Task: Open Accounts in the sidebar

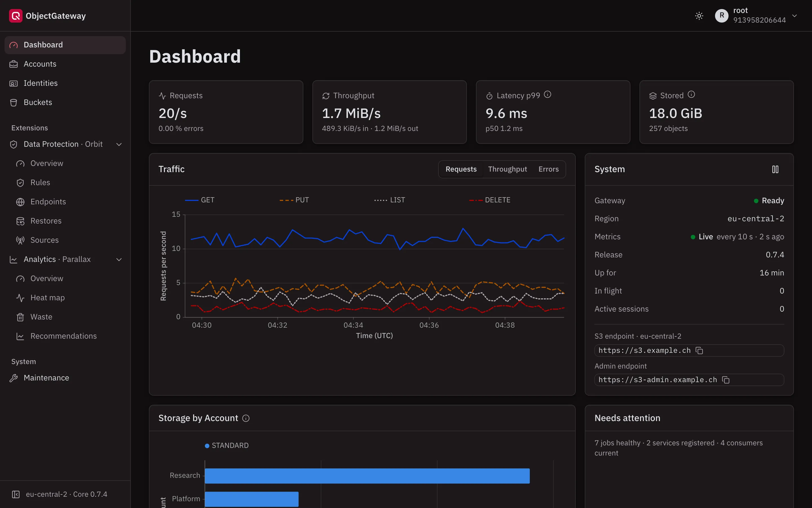Action: pyautogui.click(x=65, y=64)
